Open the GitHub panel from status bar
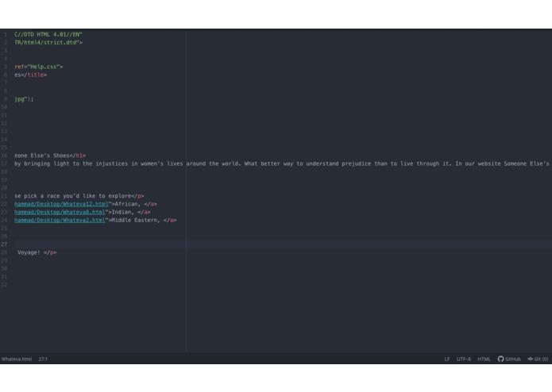This screenshot has width=552, height=392. click(x=509, y=359)
